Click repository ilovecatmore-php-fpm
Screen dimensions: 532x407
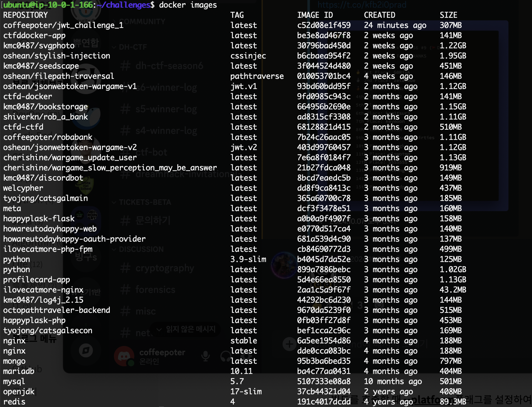pos(48,249)
